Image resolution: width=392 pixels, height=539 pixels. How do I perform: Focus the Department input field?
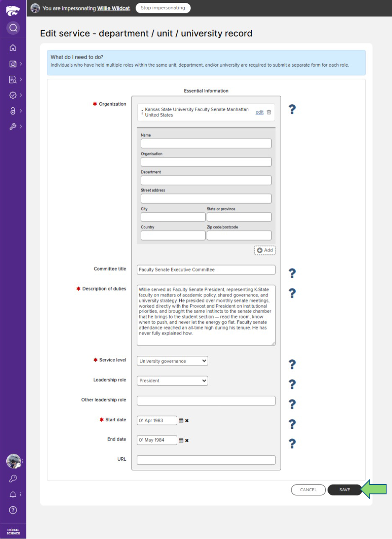pos(206,180)
